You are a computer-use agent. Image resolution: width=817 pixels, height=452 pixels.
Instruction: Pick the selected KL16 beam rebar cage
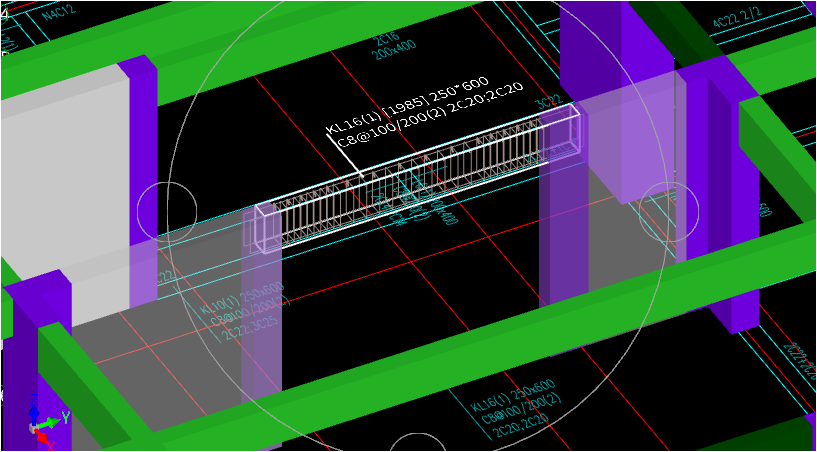[418, 177]
